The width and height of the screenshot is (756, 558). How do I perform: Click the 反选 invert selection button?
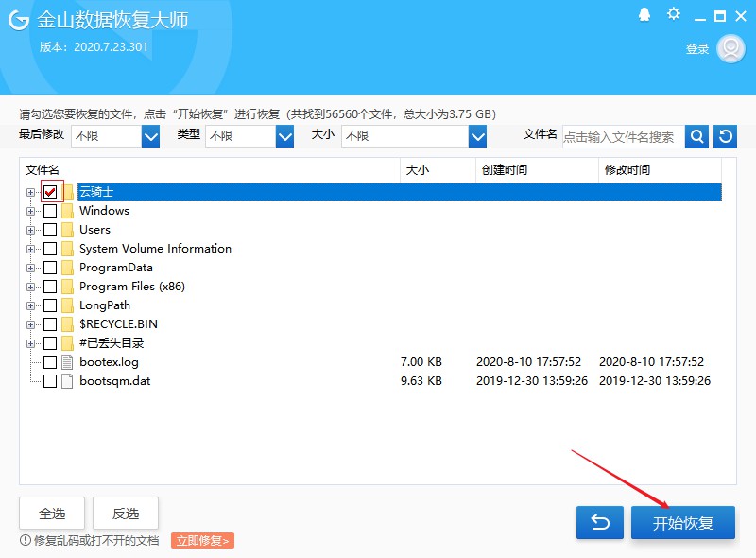tap(125, 514)
